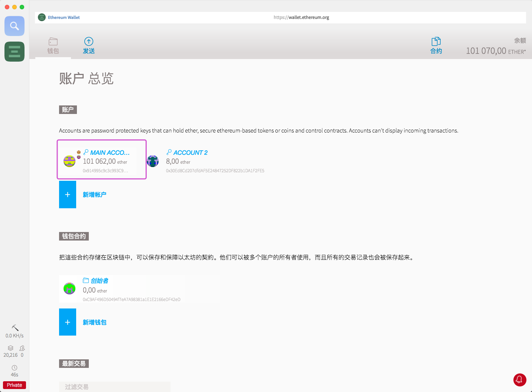Focus the 过滤交易 filter transactions field
This screenshot has height=392, width=532.
click(115, 387)
